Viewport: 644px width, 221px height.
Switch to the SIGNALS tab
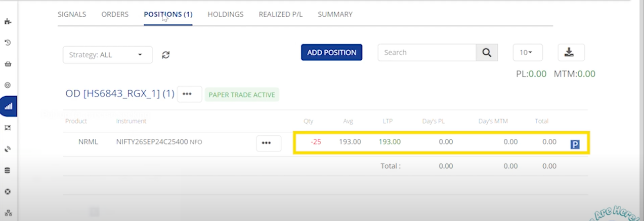[x=72, y=14]
